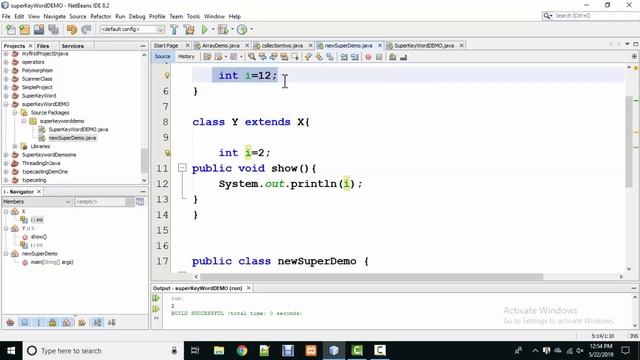The image size is (640, 360).
Task: Click the Shift Line Left icon
Action: coord(344,57)
